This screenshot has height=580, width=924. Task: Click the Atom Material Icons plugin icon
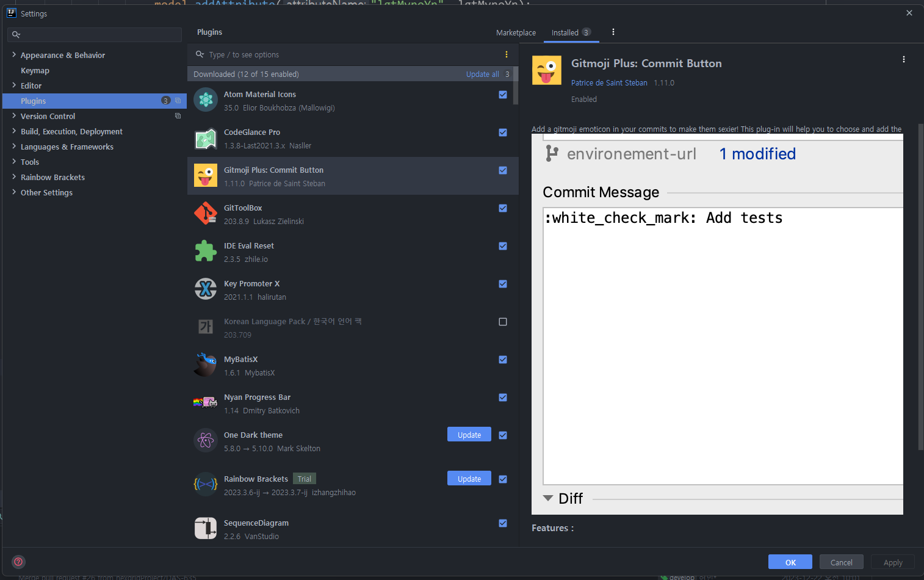point(206,100)
